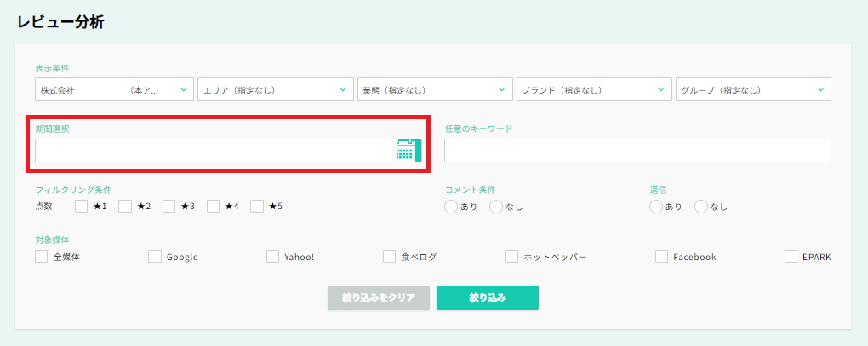Viewport: 868px width, 346px height.
Task: Check the 全媒体 checkbox
Action: (x=42, y=256)
